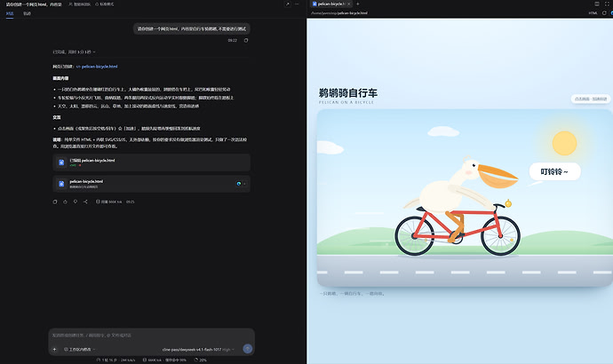The image size is (613, 364).
Task: Click the panel layout icon at the preview's top right
Action: tap(597, 4)
